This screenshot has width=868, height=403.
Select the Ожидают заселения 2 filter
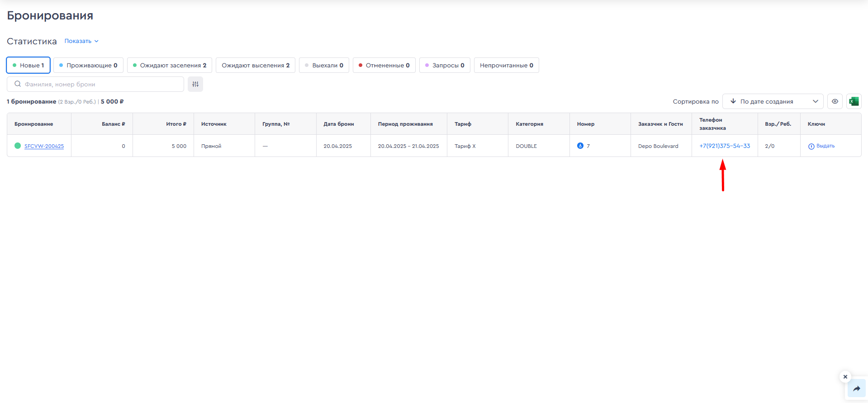point(169,65)
